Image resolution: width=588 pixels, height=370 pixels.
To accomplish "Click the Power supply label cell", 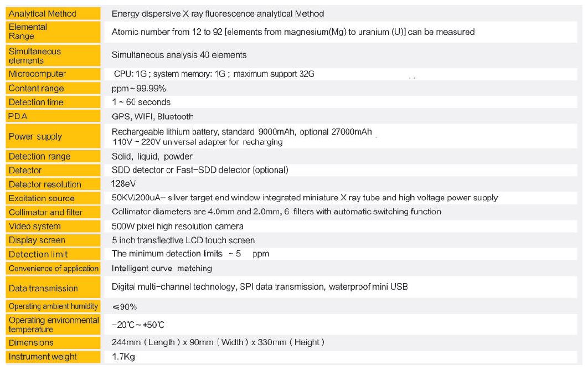I will [x=35, y=136].
